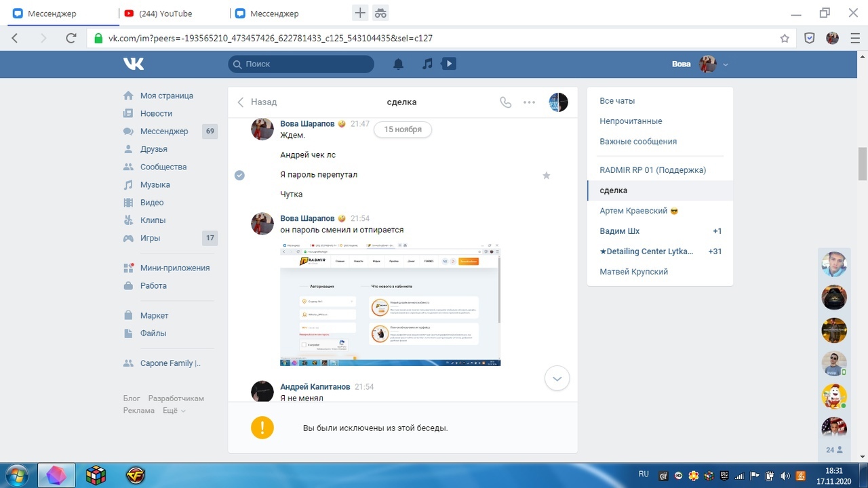Open the RADMIR screenshot attachment
Image resolution: width=868 pixels, height=488 pixels.
pos(390,304)
